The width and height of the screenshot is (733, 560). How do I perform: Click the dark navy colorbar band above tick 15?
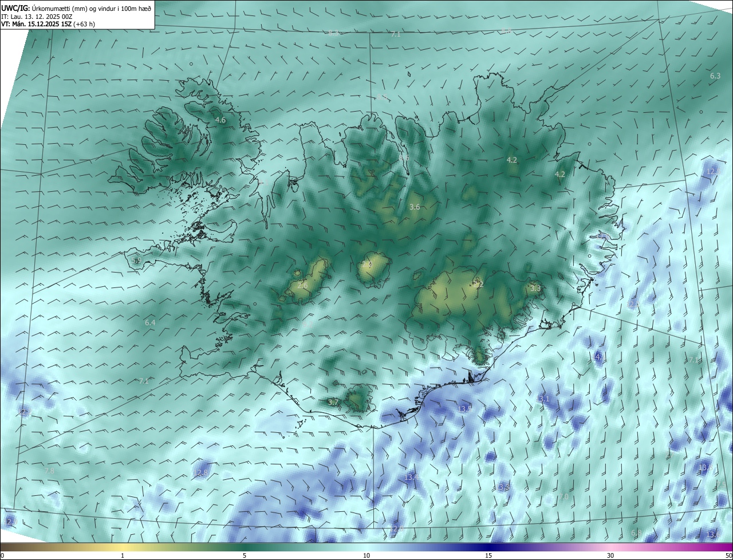pyautogui.click(x=488, y=547)
